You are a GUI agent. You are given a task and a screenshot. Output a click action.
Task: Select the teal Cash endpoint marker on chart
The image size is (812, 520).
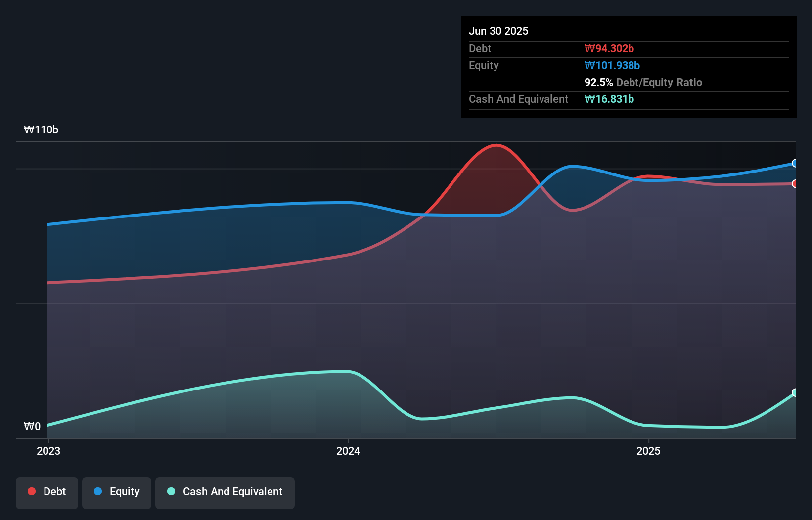tap(795, 393)
